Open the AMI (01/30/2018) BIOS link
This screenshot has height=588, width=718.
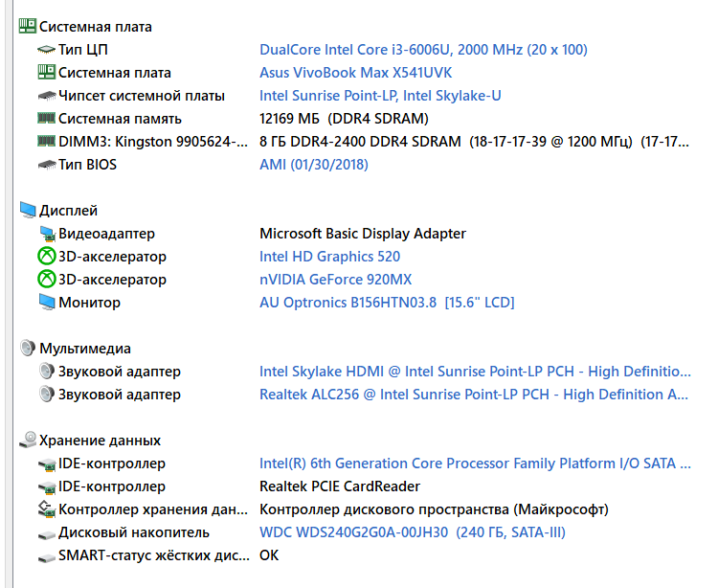coord(314,165)
